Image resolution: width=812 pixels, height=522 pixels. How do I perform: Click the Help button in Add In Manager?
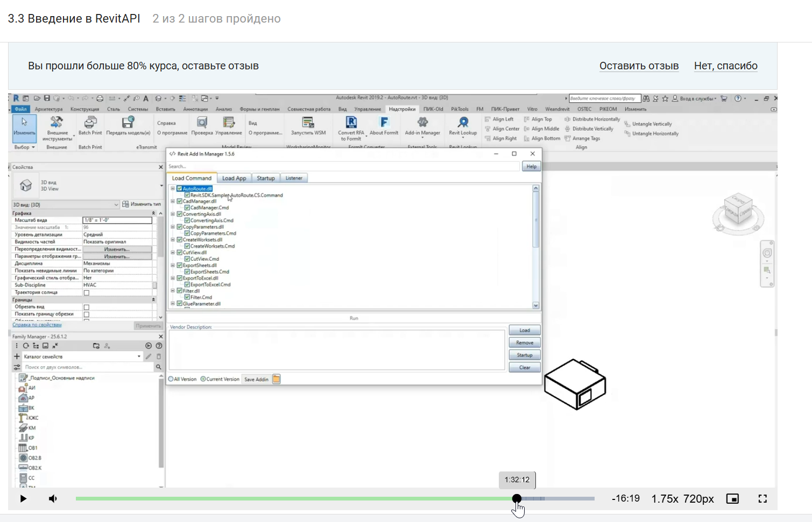coord(531,167)
